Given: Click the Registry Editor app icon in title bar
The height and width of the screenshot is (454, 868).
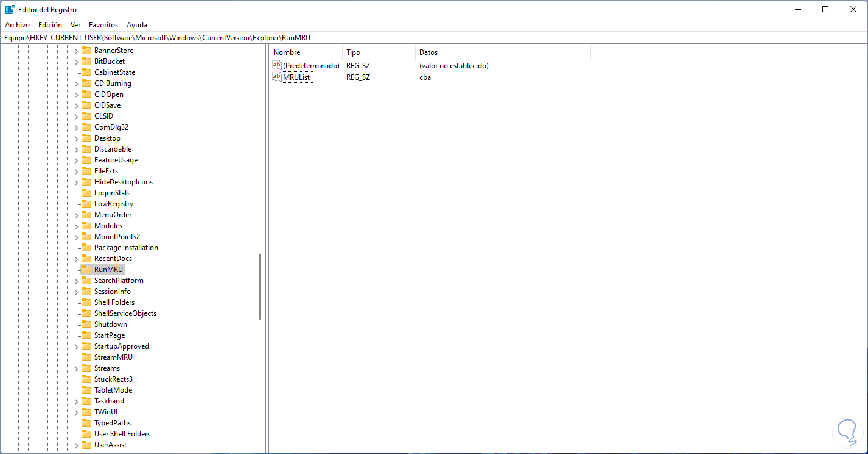Looking at the screenshot, I should pos(10,9).
